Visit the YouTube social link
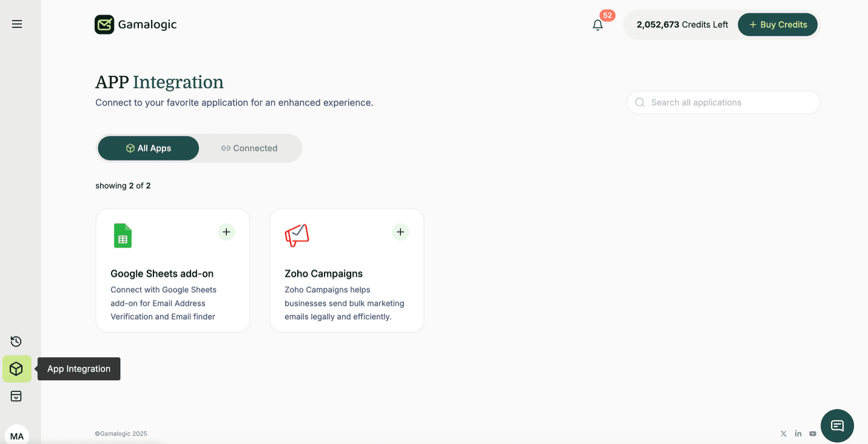 click(813, 434)
